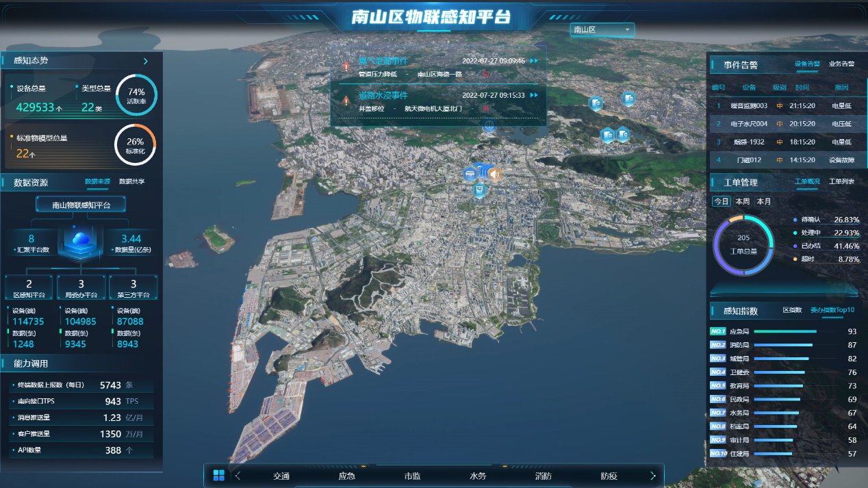
Task: Click the circular sensor marker below the event popup
Action: click(x=489, y=125)
